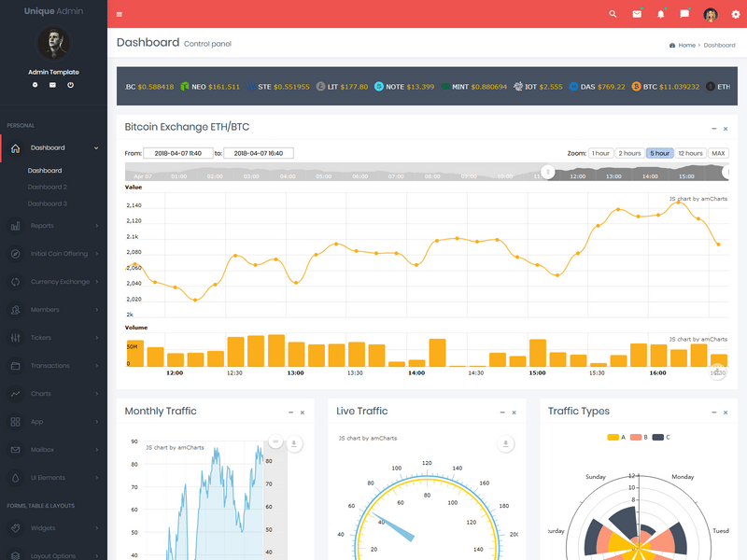The image size is (747, 560).
Task: Click the user avatar in top bar
Action: pyautogui.click(x=711, y=14)
